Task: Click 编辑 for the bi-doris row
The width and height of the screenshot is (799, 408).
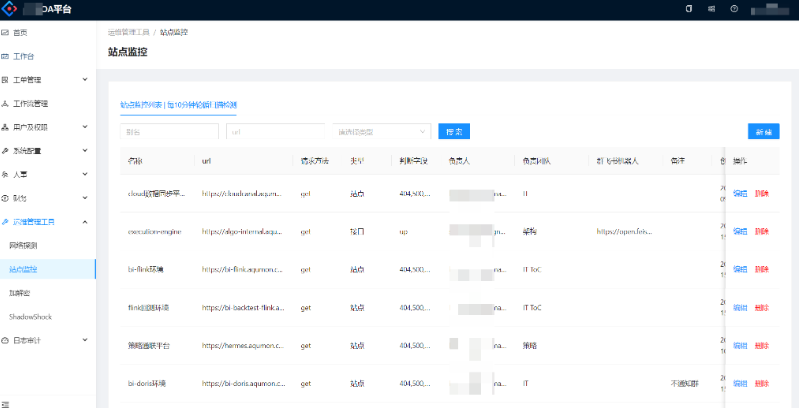Action: [x=739, y=383]
